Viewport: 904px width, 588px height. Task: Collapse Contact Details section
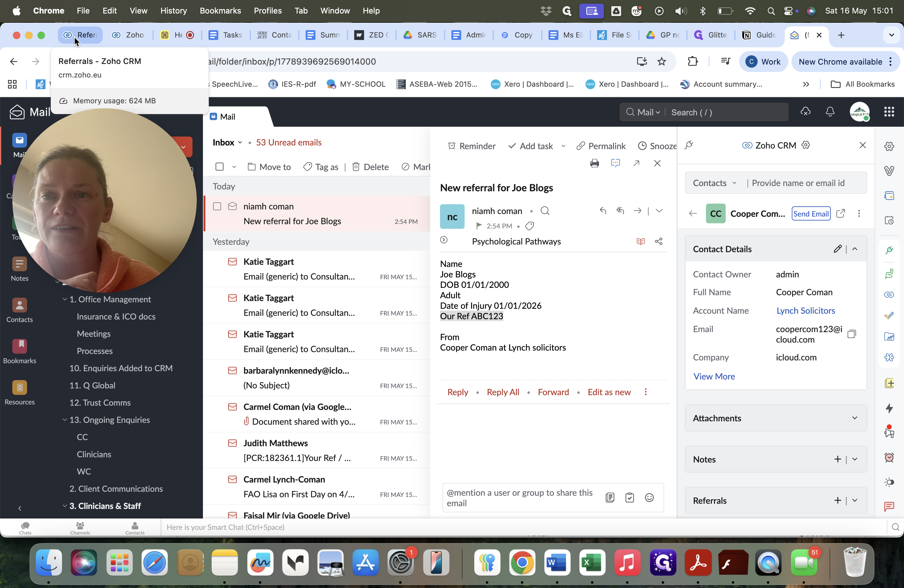854,249
